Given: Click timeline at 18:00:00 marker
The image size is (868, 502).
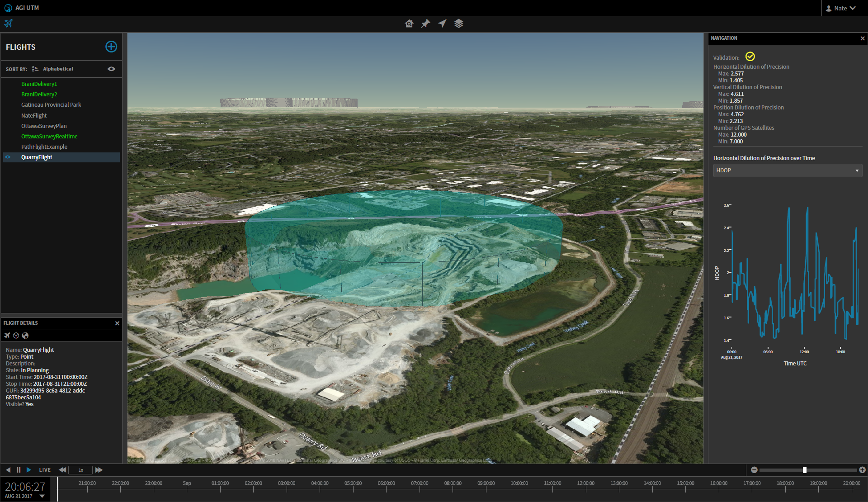Looking at the screenshot, I should 785,483.
